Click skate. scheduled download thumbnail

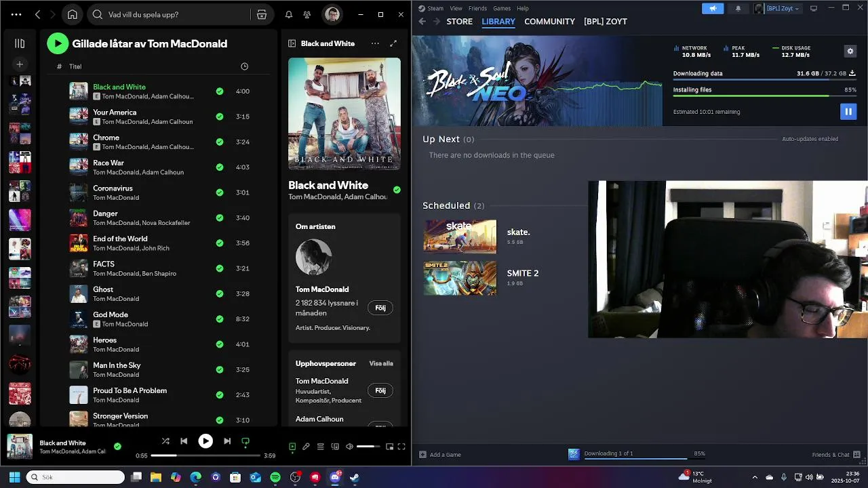point(460,237)
